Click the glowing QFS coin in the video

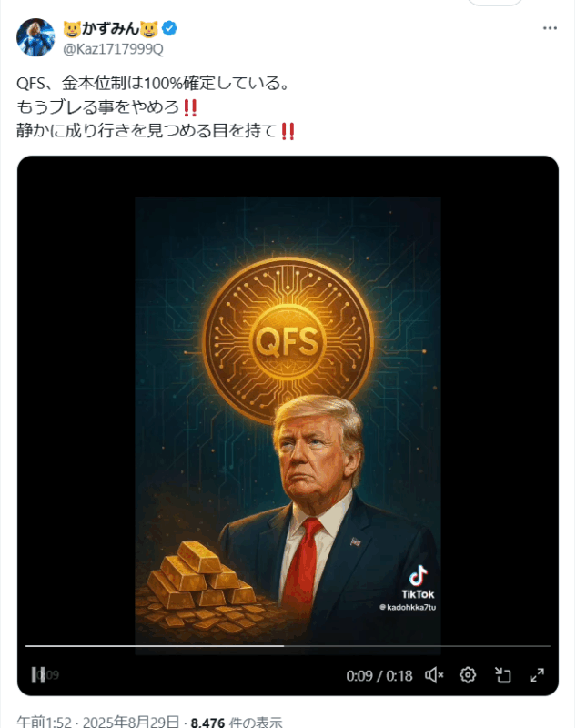(288, 340)
